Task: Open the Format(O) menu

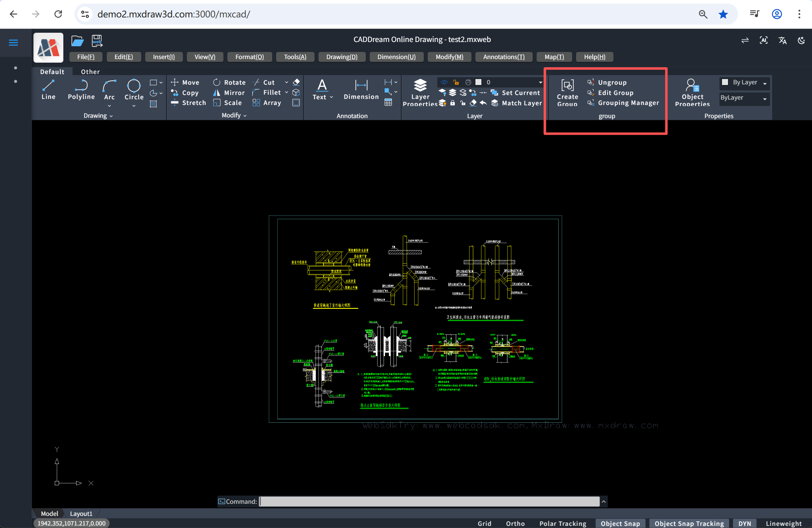Action: pos(249,57)
